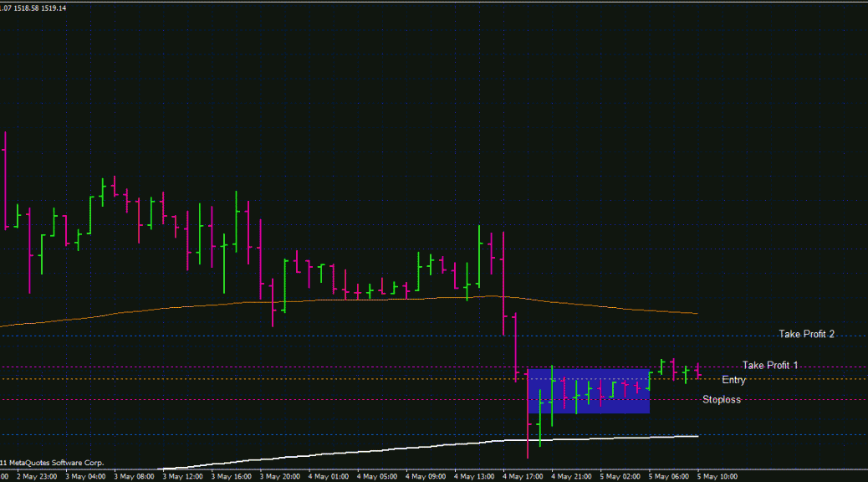Click the 5 May 10:00 time label

click(x=717, y=476)
